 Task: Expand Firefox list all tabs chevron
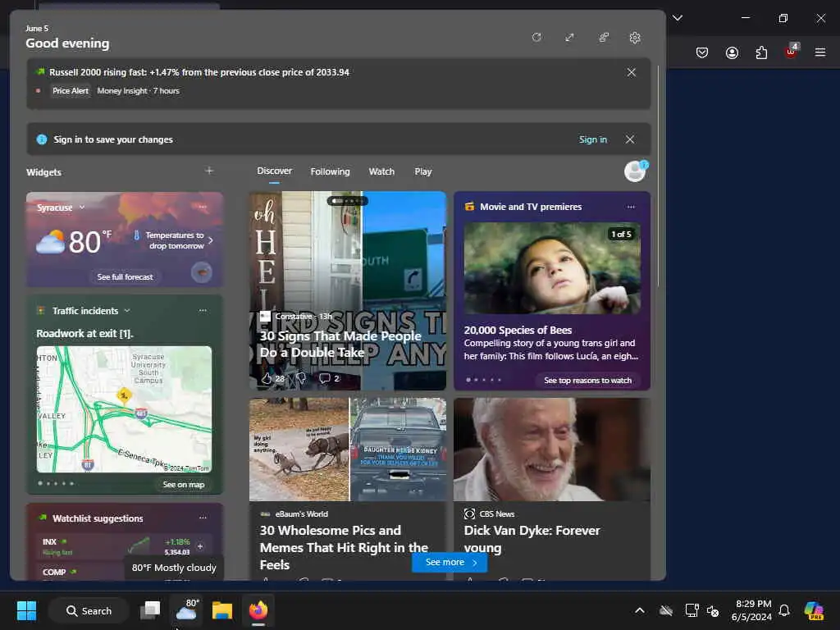point(677,18)
